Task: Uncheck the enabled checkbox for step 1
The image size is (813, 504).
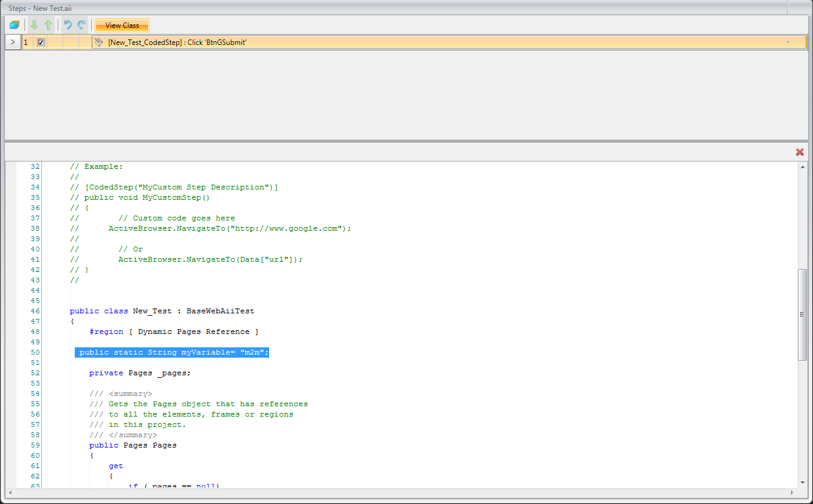Action: 41,42
